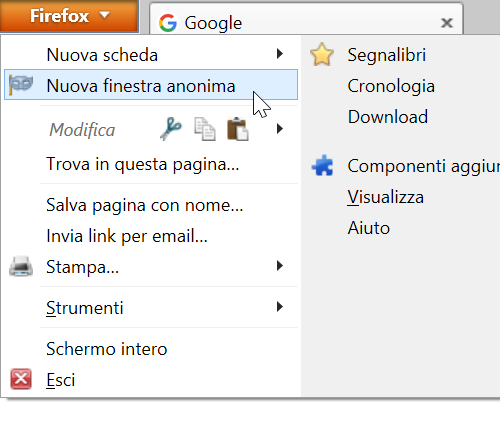This screenshot has width=500, height=424.
Task: Click the printer icon next to Stampa
Action: (x=21, y=266)
